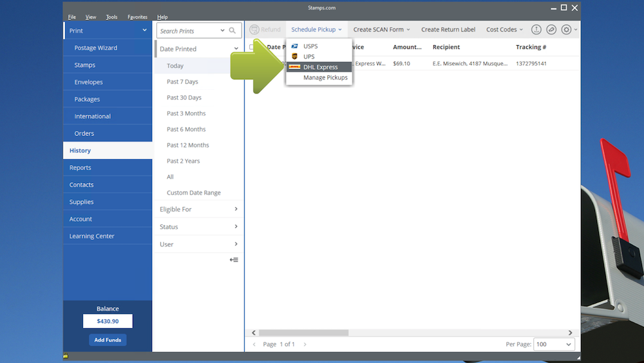Open Packages in sidebar
Screen dimensions: 644x363
click(x=108, y=99)
